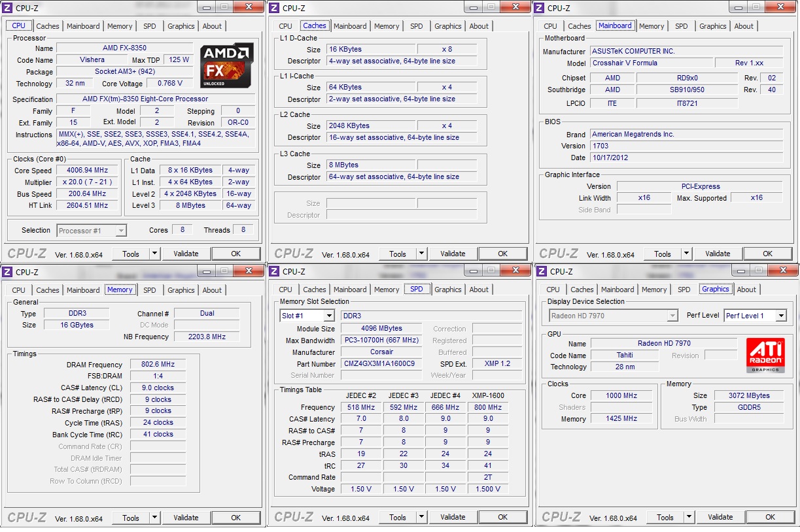Click CPU-Z title icon in the CPU tab window
This screenshot has width=800, height=532.
coord(8,8)
